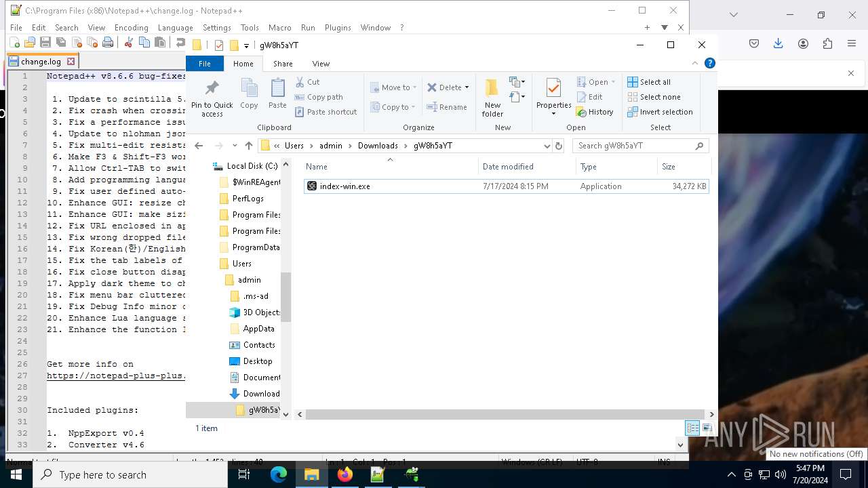Click Notepad++ Cut scissors toolbar icon
The width and height of the screenshot is (868, 488).
pos(129,42)
